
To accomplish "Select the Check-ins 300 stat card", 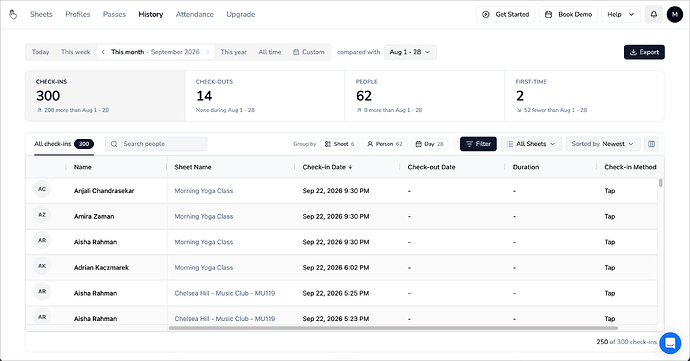I will point(105,96).
